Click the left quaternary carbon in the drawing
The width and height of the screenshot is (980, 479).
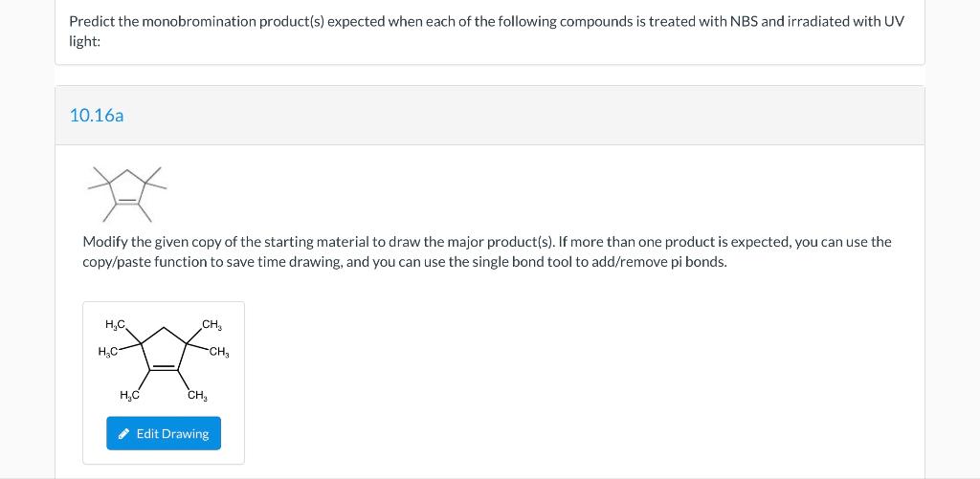pyautogui.click(x=140, y=342)
